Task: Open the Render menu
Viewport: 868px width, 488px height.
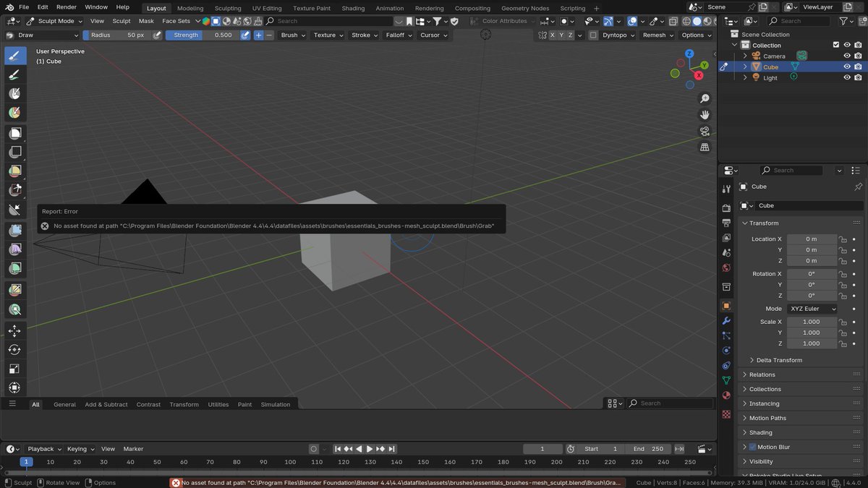Action: (x=67, y=7)
